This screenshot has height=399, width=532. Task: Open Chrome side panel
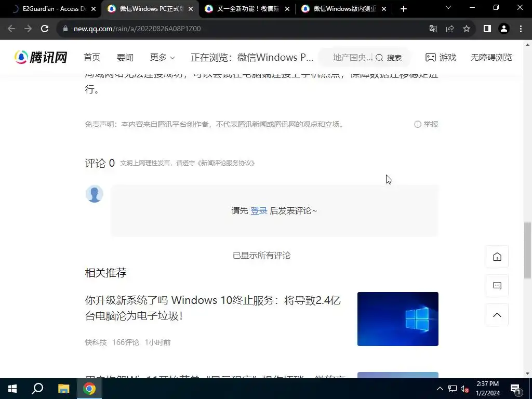point(487,29)
